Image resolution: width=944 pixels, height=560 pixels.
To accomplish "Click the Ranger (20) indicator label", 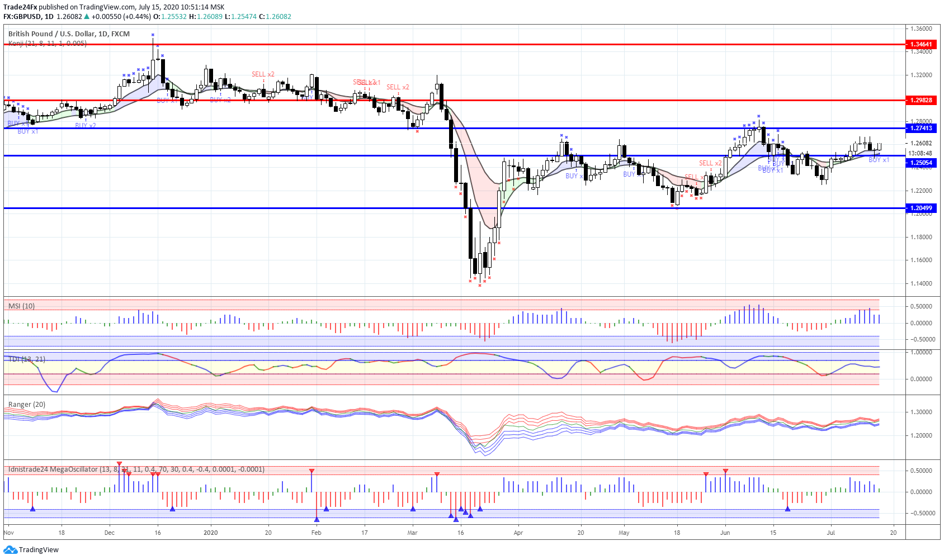I will (x=27, y=404).
